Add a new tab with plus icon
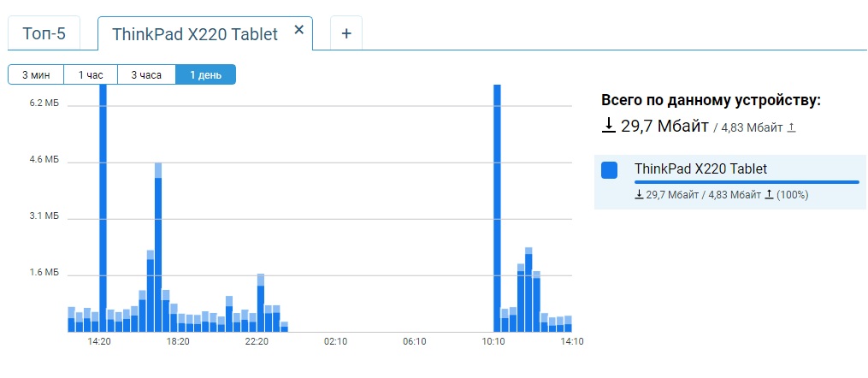 point(346,33)
